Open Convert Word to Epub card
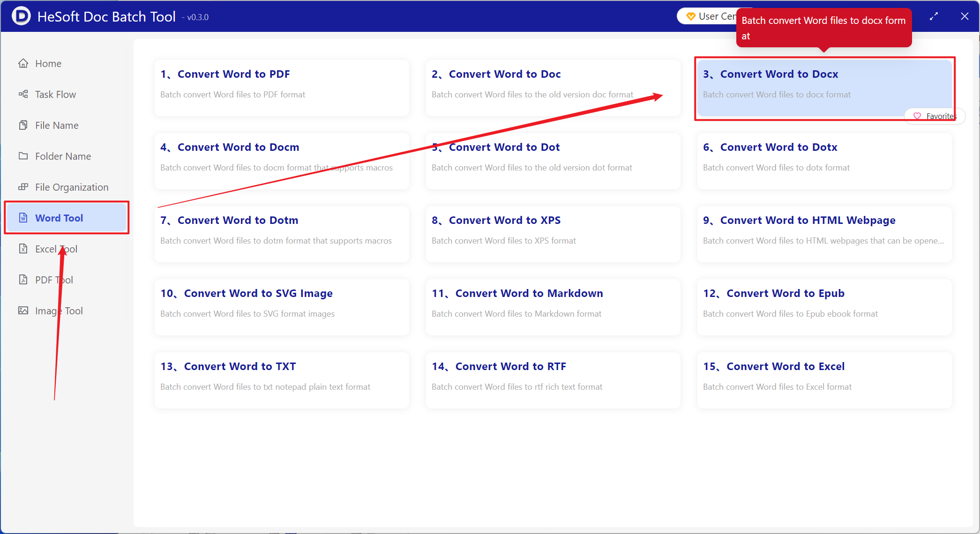 (x=824, y=307)
